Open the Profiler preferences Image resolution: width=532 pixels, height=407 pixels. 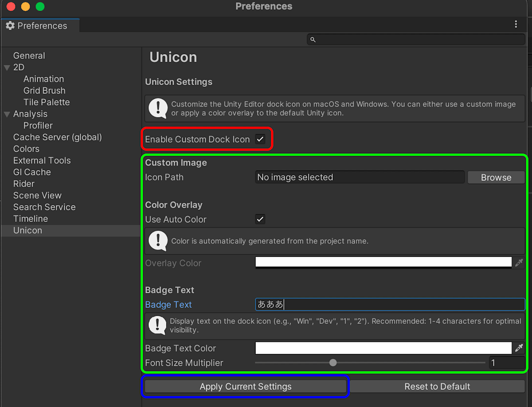38,125
